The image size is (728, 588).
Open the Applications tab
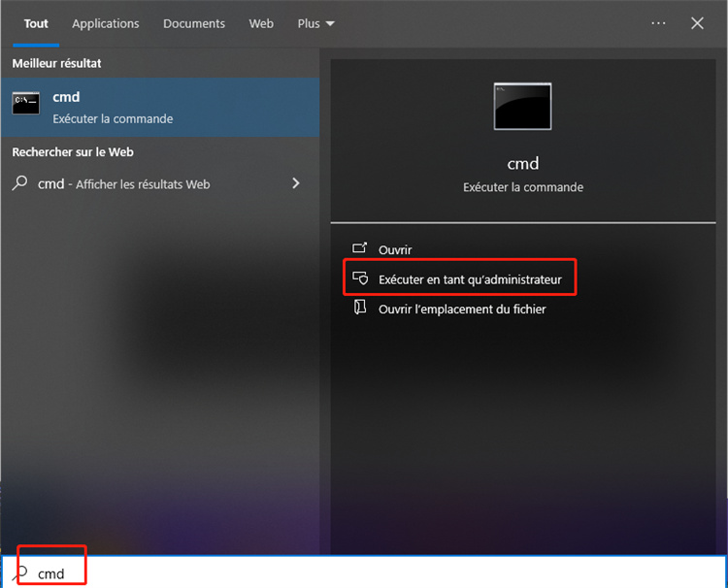pyautogui.click(x=106, y=23)
